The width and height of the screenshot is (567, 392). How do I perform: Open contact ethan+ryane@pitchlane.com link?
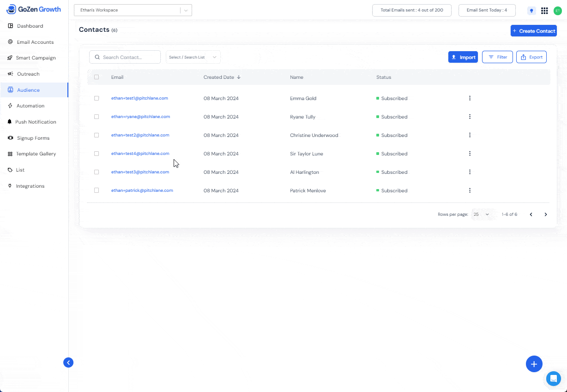(141, 117)
